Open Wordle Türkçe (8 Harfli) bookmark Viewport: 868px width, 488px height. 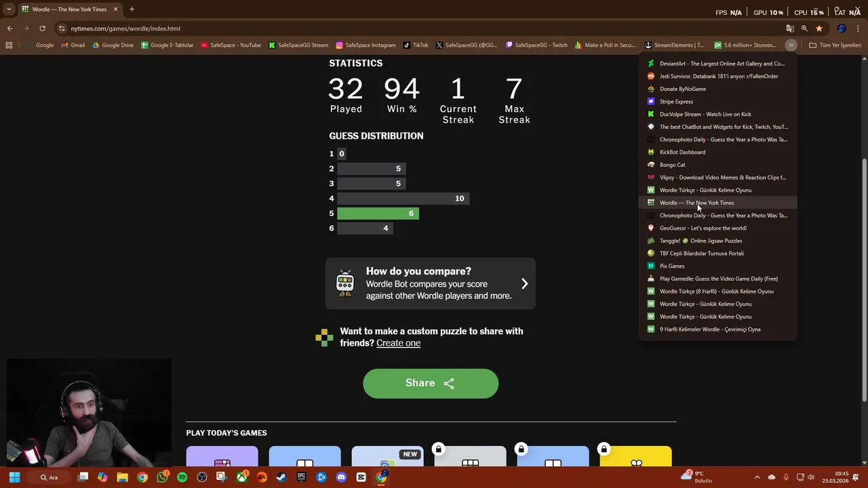[717, 291]
